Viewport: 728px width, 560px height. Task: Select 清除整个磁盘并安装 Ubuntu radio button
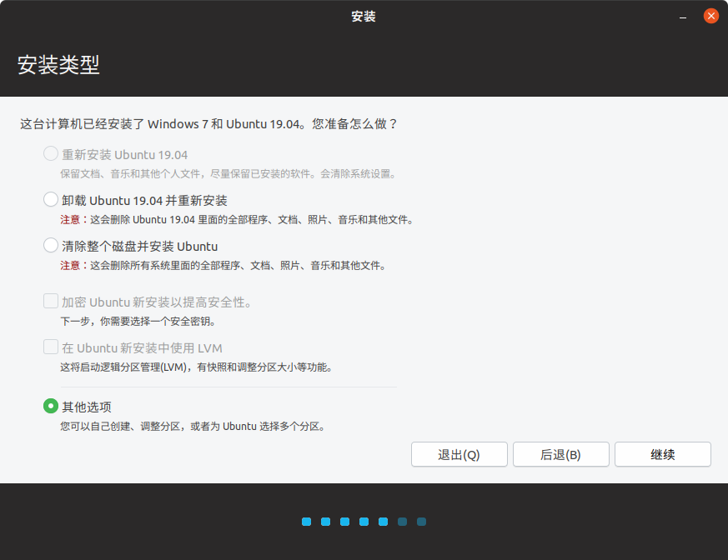pos(51,246)
